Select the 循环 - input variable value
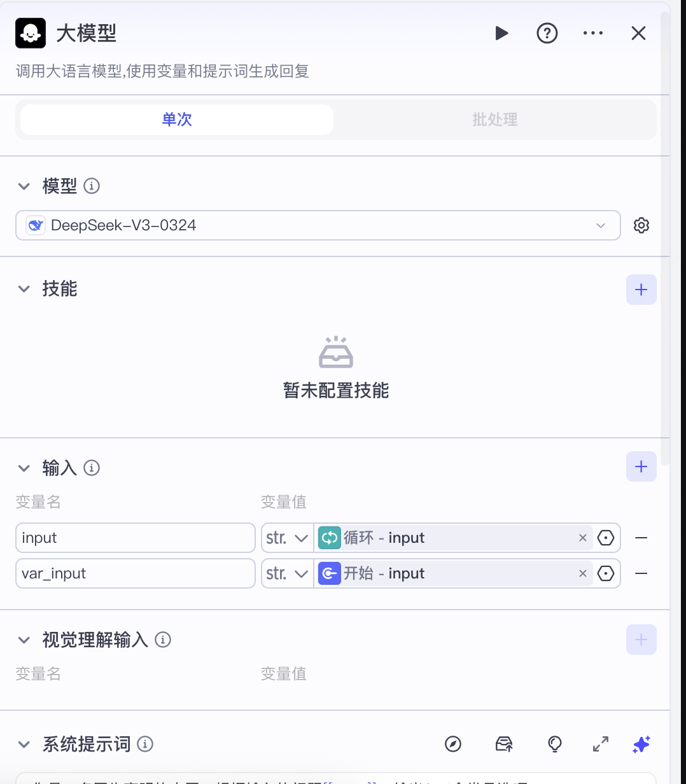This screenshot has width=686, height=784. pyautogui.click(x=454, y=538)
